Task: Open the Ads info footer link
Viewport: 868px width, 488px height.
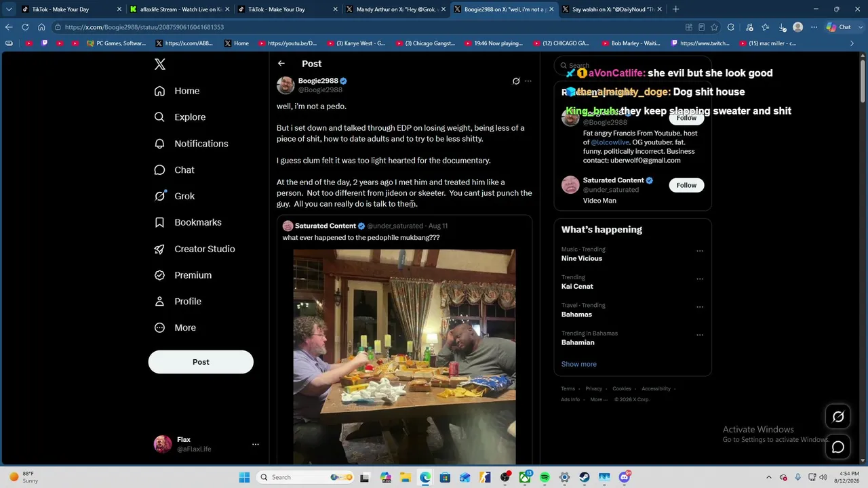Action: coord(570,400)
